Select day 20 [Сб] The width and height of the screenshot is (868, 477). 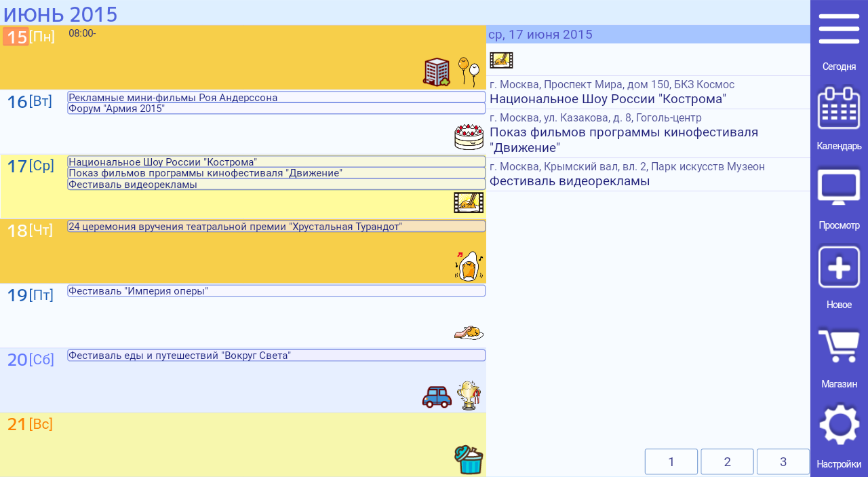[31, 360]
